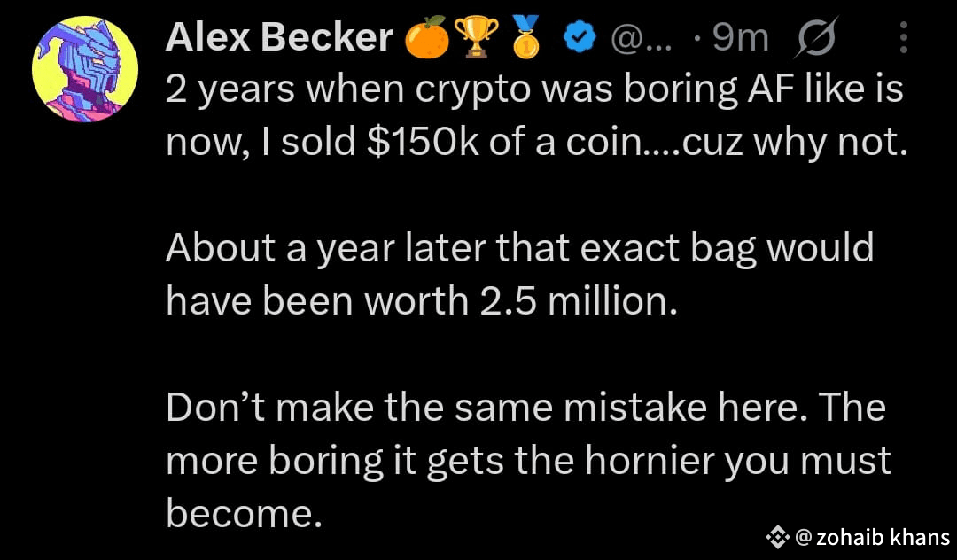Viewport: 957px width, 560px height.
Task: Click the blue verified checkmark badge
Action: 579,39
